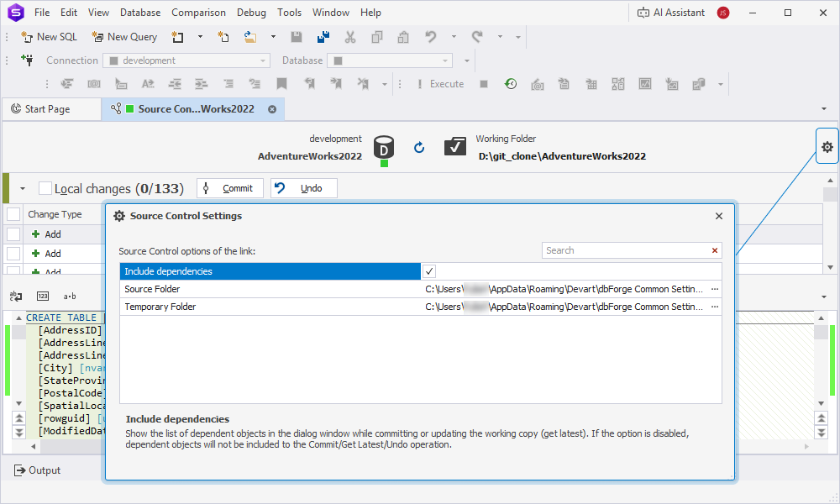The height and width of the screenshot is (504, 840).
Task: Click the bookmark toggle icon
Action: (281, 84)
